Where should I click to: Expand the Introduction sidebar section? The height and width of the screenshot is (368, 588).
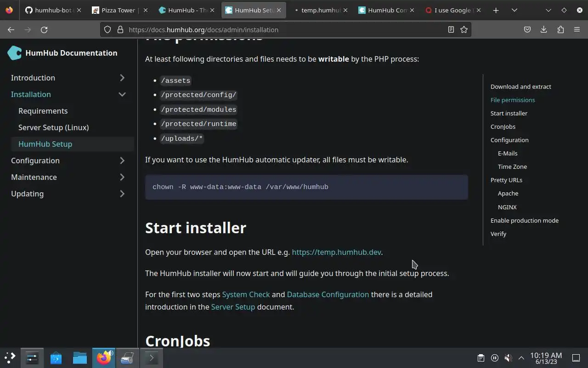click(x=122, y=78)
